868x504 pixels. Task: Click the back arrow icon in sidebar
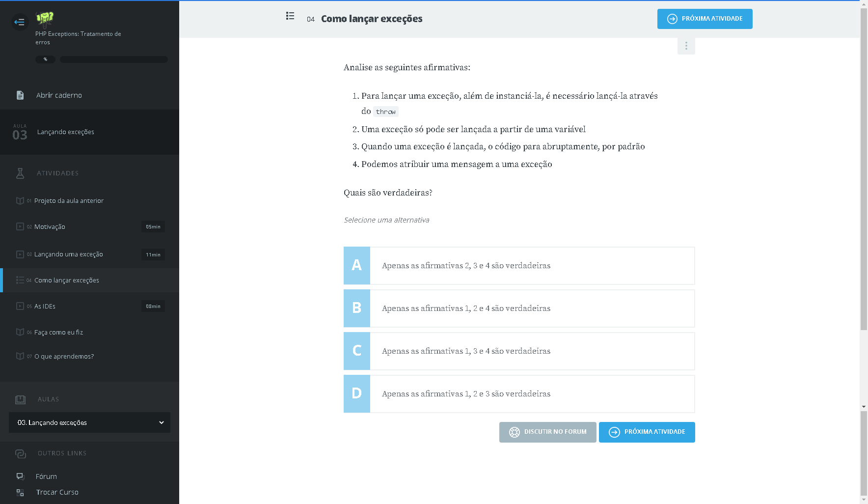(20, 22)
